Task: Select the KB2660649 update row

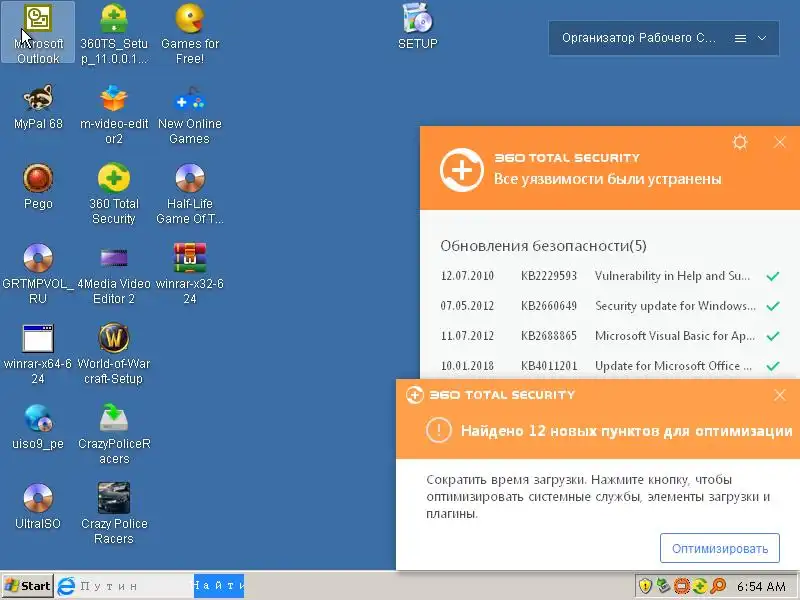Action: click(x=610, y=306)
